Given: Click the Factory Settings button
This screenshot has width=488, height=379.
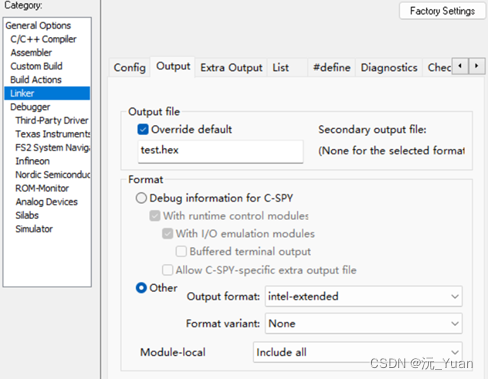Looking at the screenshot, I should tap(442, 11).
